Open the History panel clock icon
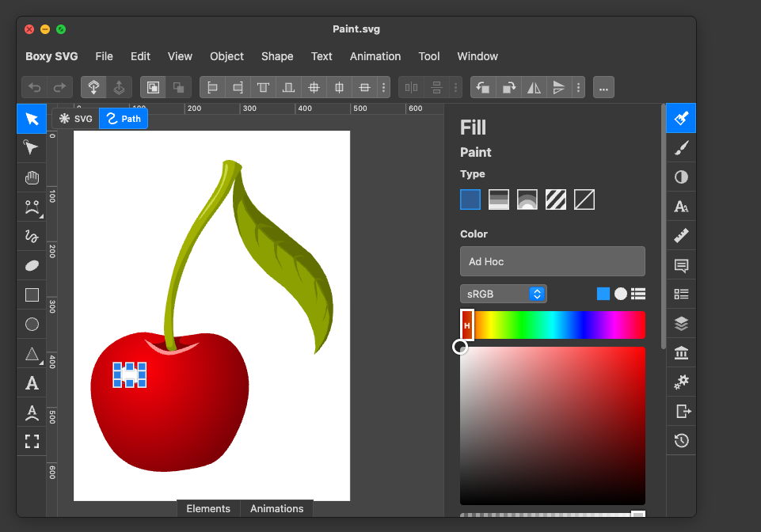The width and height of the screenshot is (761, 532). [680, 440]
